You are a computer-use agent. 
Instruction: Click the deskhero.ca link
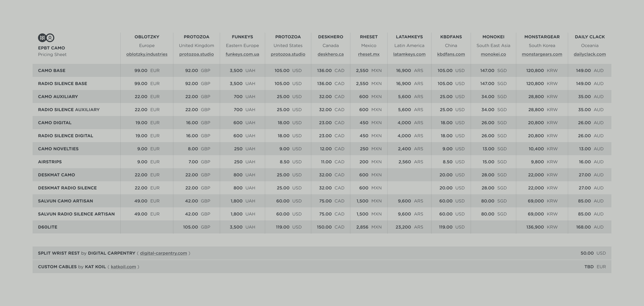[330, 54]
